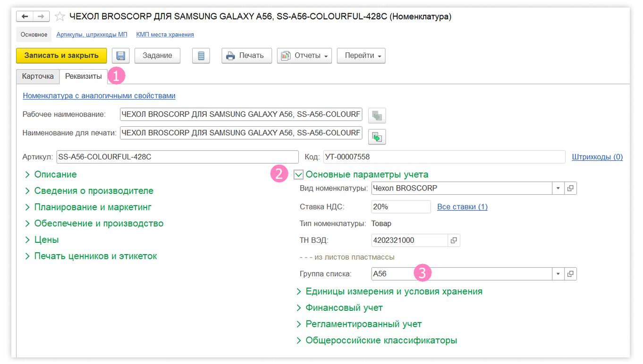Switch to the Карточка tab
The width and height of the screenshot is (643, 364).
tap(38, 76)
